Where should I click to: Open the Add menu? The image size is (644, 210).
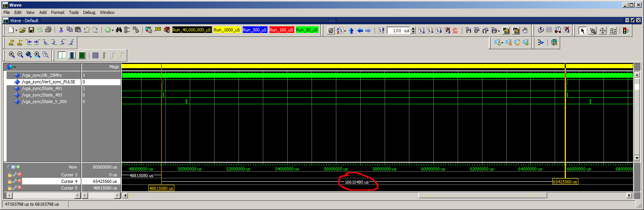pyautogui.click(x=43, y=12)
